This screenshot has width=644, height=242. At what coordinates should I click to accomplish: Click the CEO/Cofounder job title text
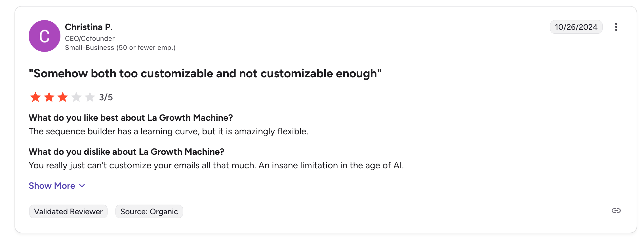pos(90,39)
